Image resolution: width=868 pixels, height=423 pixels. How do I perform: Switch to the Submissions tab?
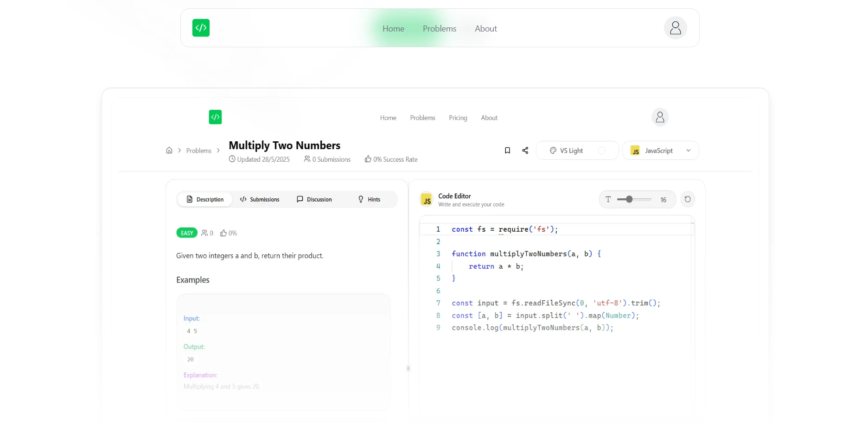[260, 200]
